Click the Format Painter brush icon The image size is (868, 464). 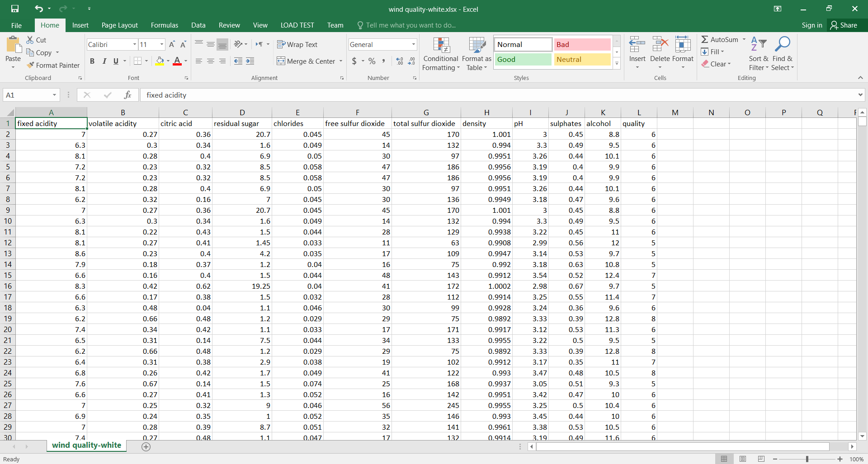[x=30, y=66]
